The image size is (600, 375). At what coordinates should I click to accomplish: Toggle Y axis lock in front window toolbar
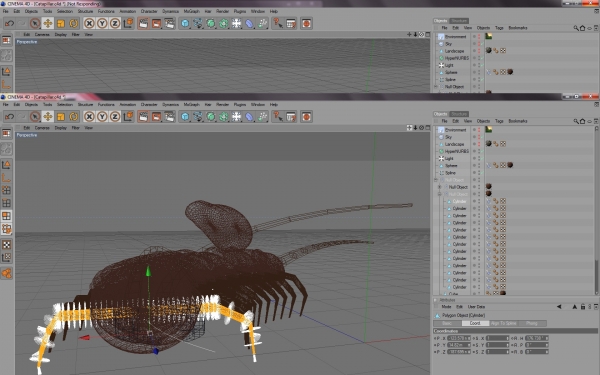pyautogui.click(x=102, y=117)
